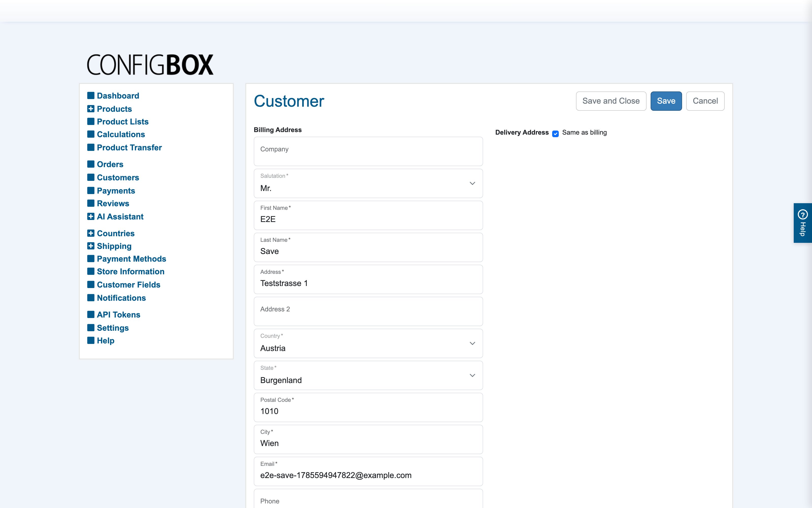Expand Shipping with its plus icon
The height and width of the screenshot is (508, 812).
[91, 246]
